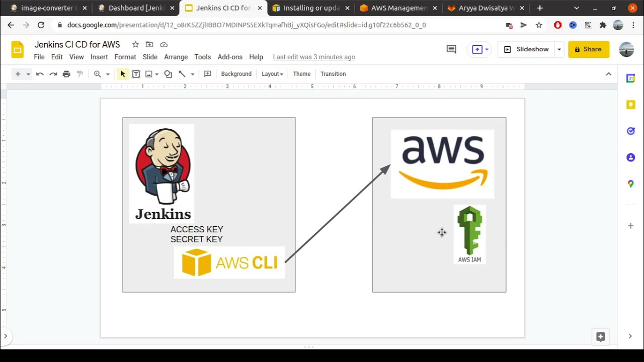The image size is (644, 362).
Task: Open the Layout dropdown
Action: [272, 74]
